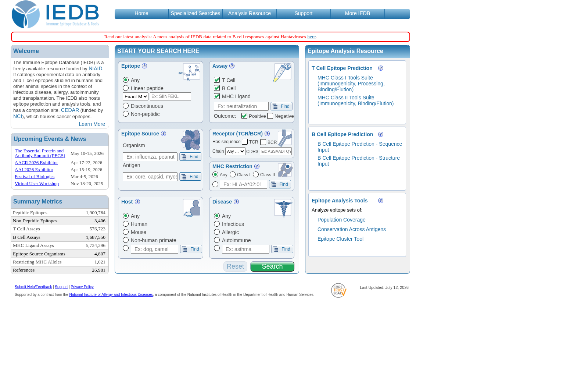The height and width of the screenshot is (368, 588).
Task: Select Linear peptide epitope option
Action: coord(126,88)
